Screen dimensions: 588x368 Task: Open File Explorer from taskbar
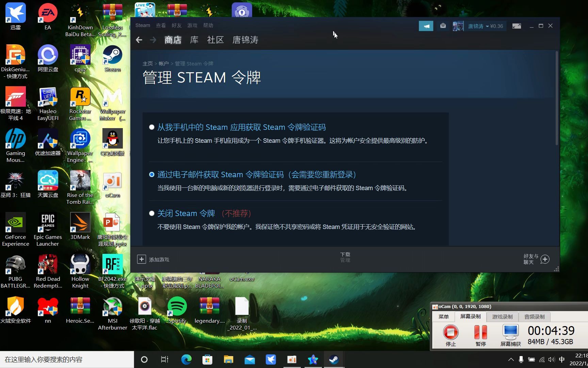pos(228,359)
